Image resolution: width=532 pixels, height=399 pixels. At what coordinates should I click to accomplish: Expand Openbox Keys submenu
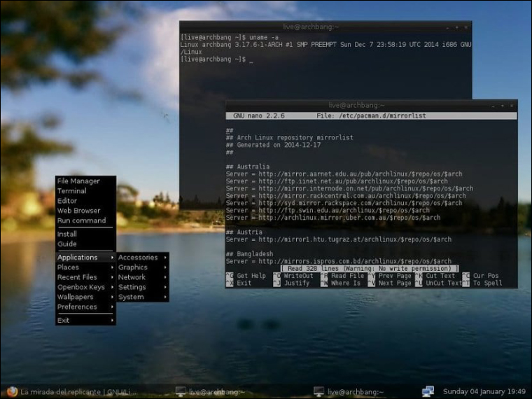85,287
